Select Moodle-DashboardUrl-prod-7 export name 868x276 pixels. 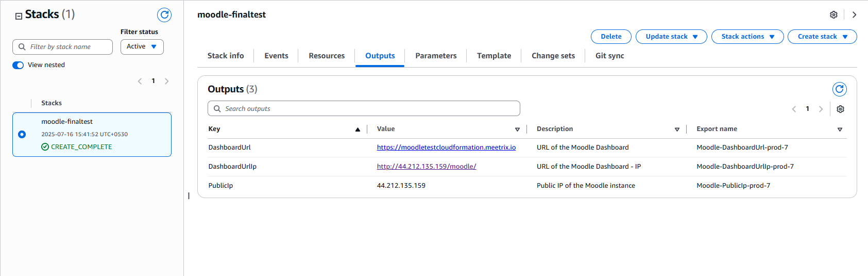click(742, 148)
